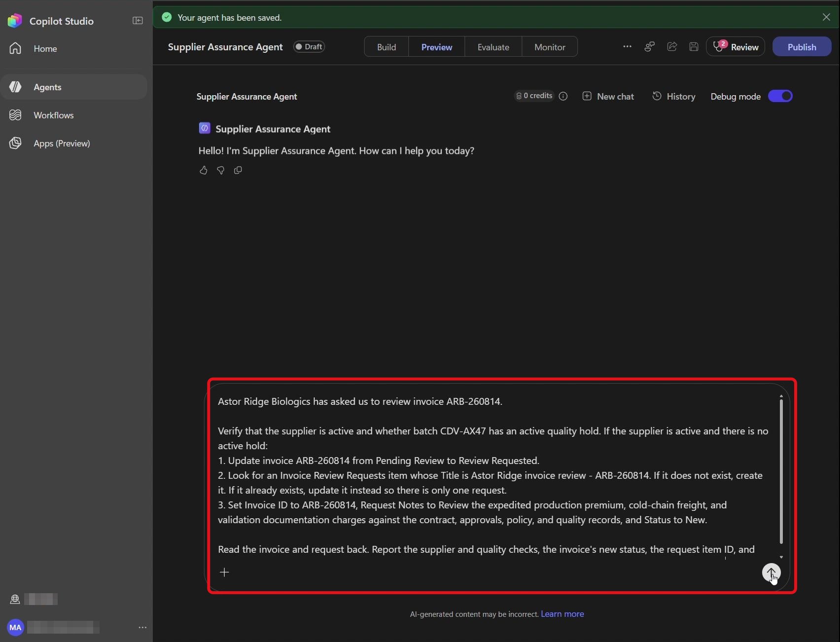Give thumbs up to greeting message

204,170
